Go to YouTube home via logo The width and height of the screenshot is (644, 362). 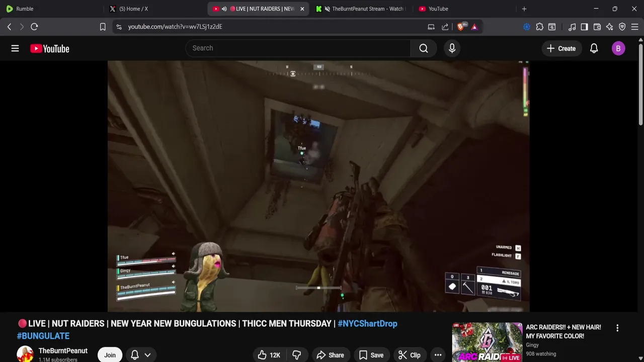pos(49,48)
